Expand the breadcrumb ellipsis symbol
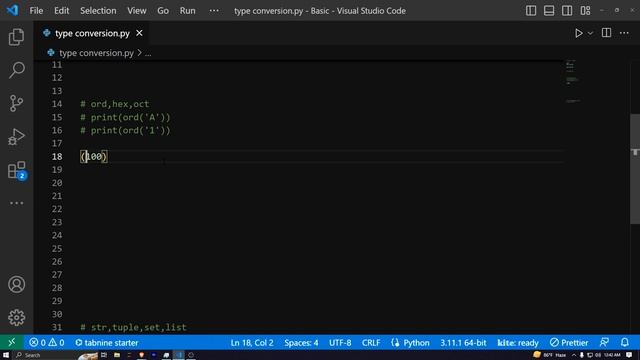Image resolution: width=640 pixels, height=360 pixels. [148, 53]
